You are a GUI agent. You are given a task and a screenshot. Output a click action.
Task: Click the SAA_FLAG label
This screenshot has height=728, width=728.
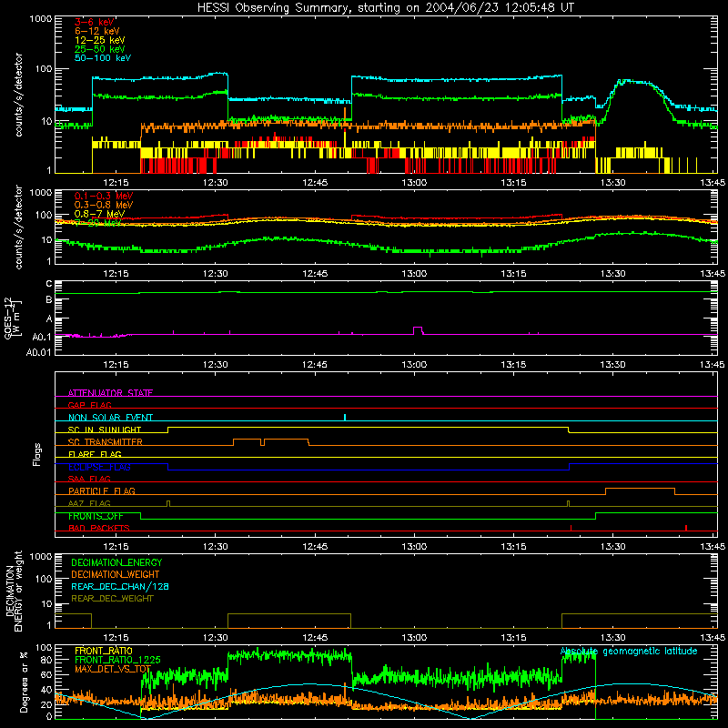coord(89,479)
